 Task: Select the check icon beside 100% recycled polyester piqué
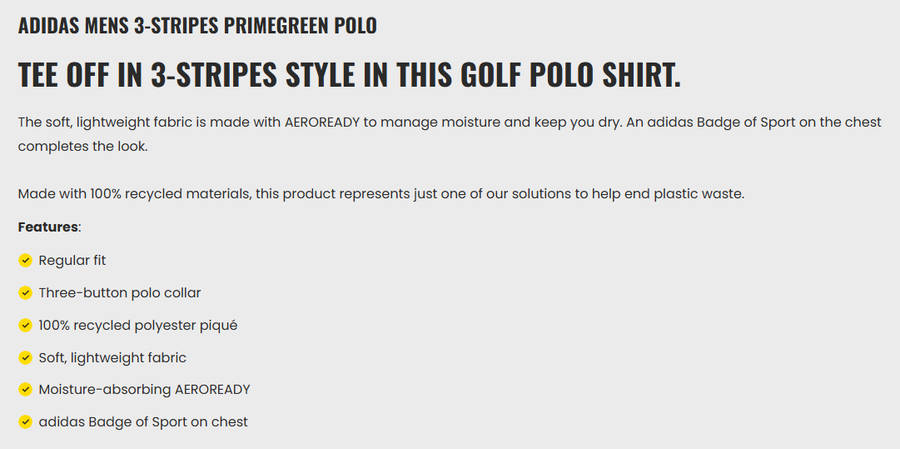[25, 325]
